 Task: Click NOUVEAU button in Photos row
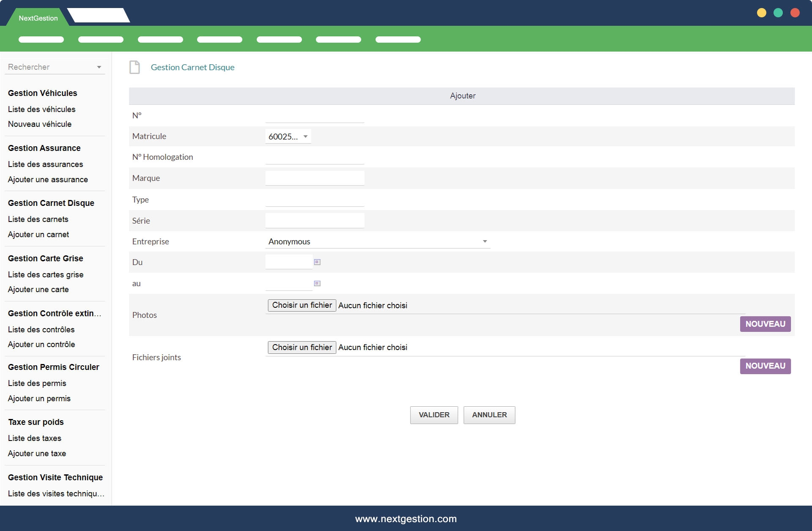[765, 324]
